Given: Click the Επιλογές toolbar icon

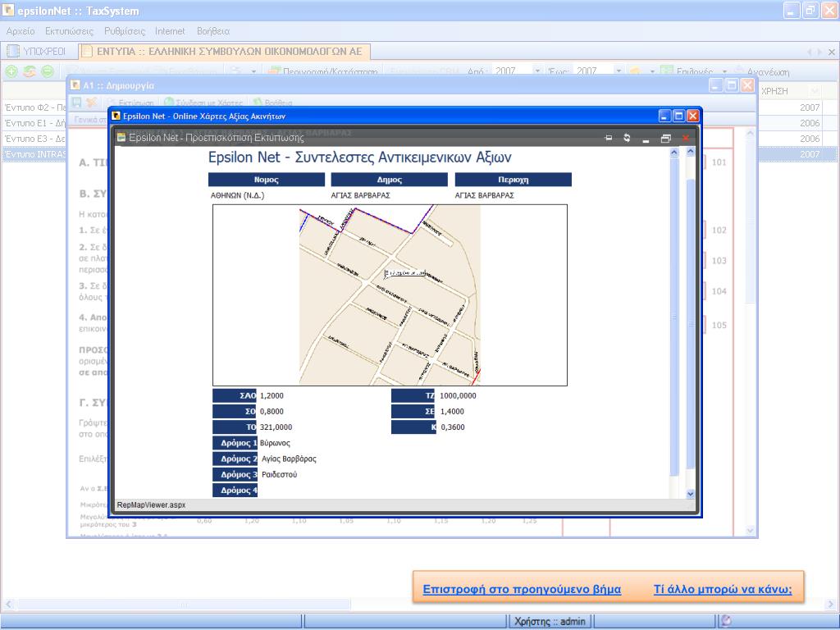Looking at the screenshot, I should tap(666, 71).
